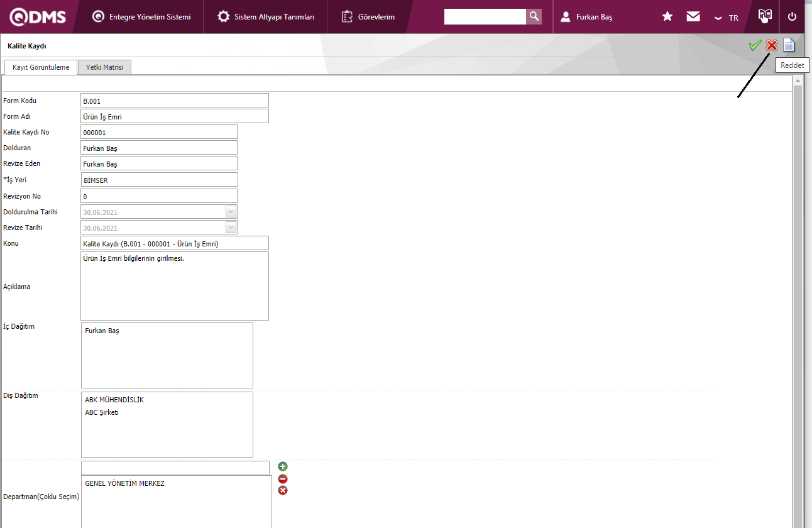Viewport: 812px width, 528px height.
Task: Click the favorites star icon
Action: point(667,17)
